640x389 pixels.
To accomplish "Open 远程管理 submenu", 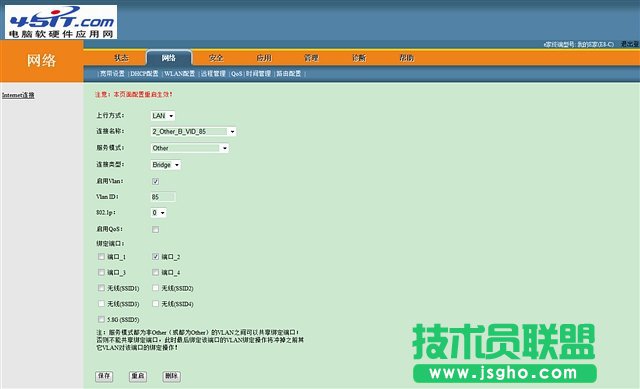I will [213, 73].
